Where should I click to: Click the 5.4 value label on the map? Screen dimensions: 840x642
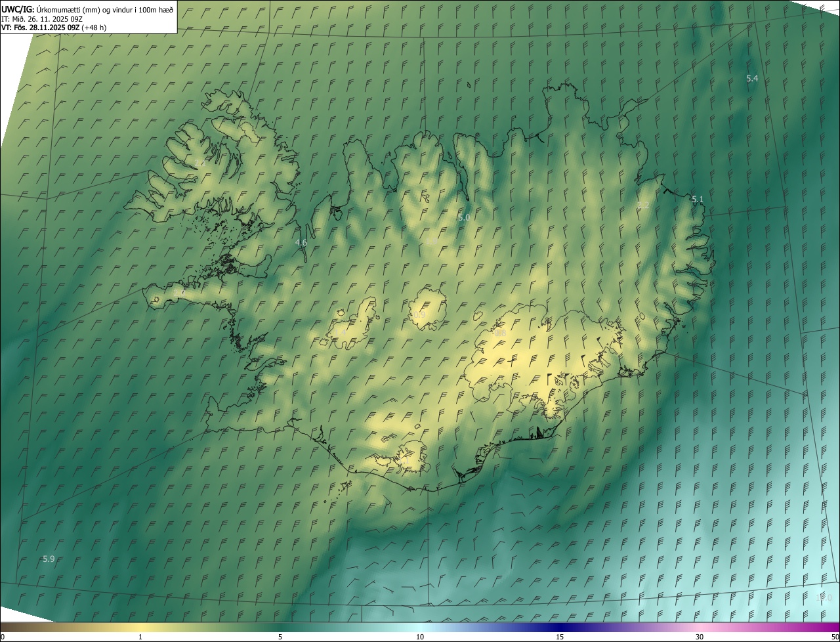[x=752, y=78]
